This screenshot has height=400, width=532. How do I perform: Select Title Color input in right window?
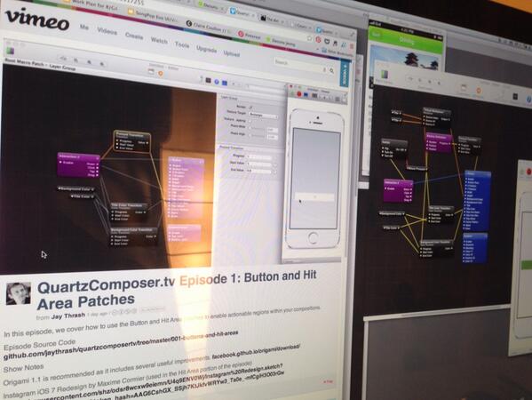392,228
